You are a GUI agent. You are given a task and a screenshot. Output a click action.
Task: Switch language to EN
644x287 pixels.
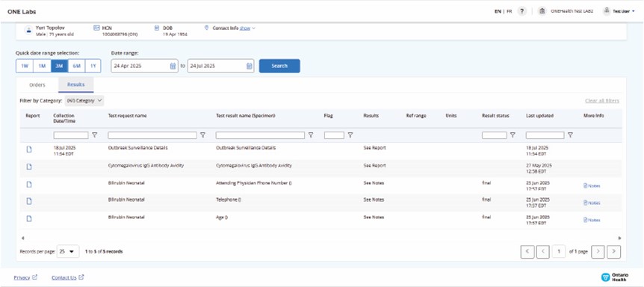pos(498,11)
